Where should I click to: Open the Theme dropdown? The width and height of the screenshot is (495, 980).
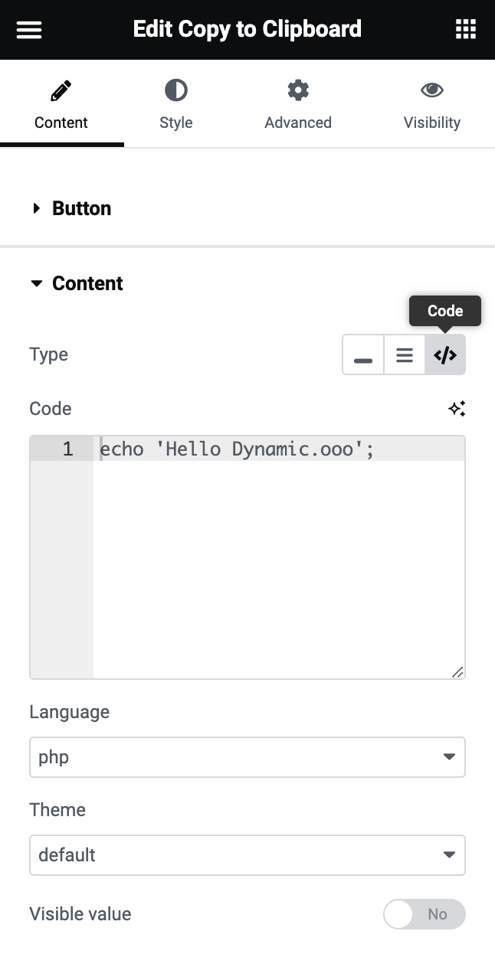tap(247, 854)
